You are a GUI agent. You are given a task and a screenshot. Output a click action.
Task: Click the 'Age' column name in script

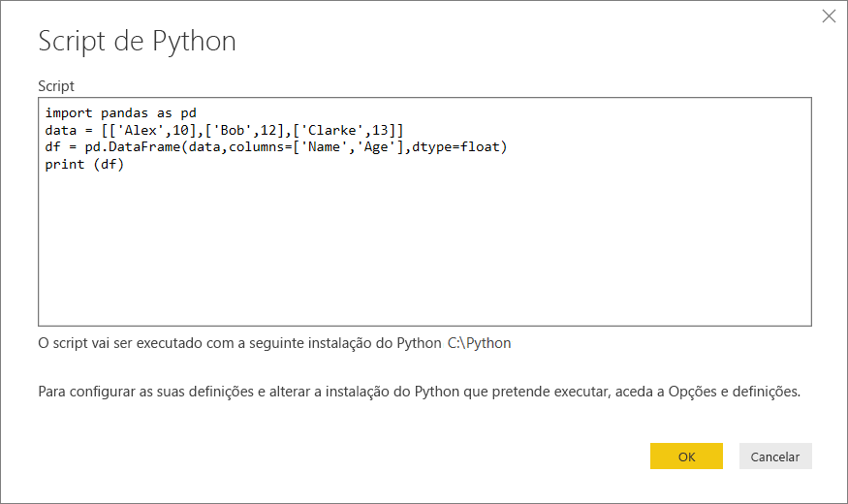click(376, 147)
